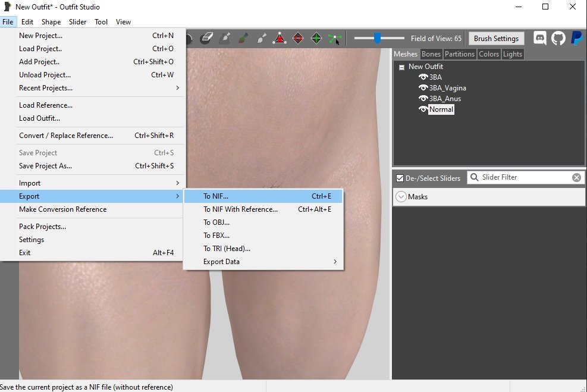Click the Field of View slider handle
The width and height of the screenshot is (587, 392).
(377, 39)
